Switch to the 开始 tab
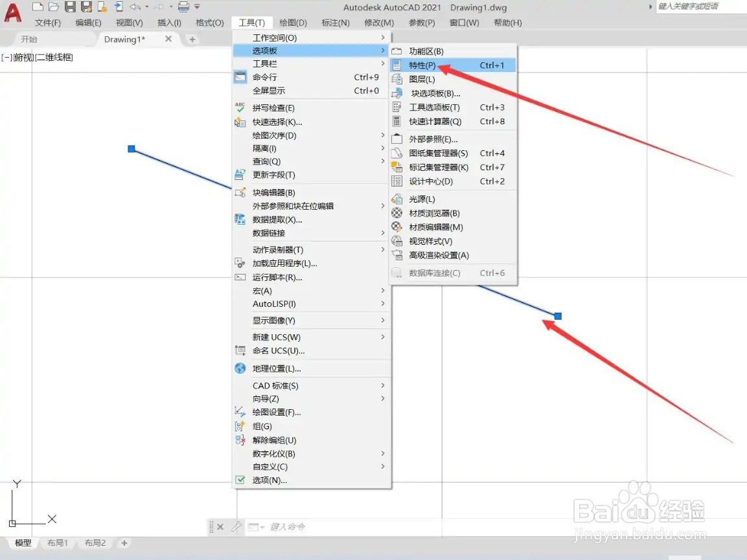The height and width of the screenshot is (560, 747). pos(29,39)
